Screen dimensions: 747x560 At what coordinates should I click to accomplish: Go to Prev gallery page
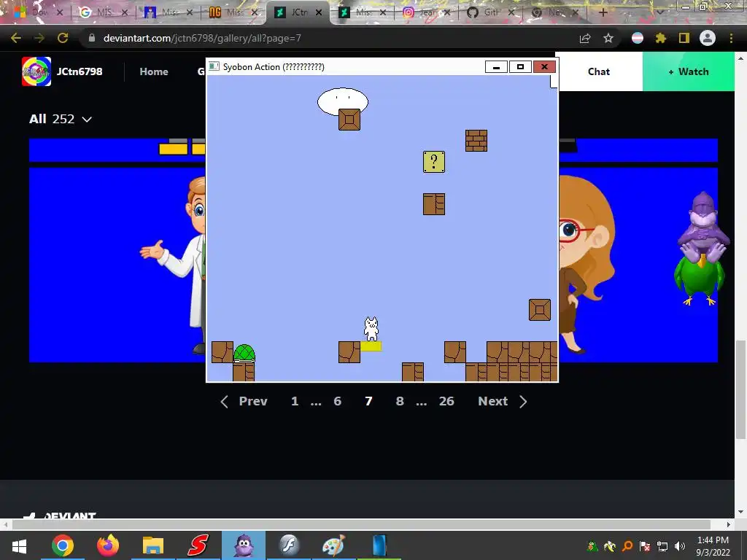(x=244, y=402)
